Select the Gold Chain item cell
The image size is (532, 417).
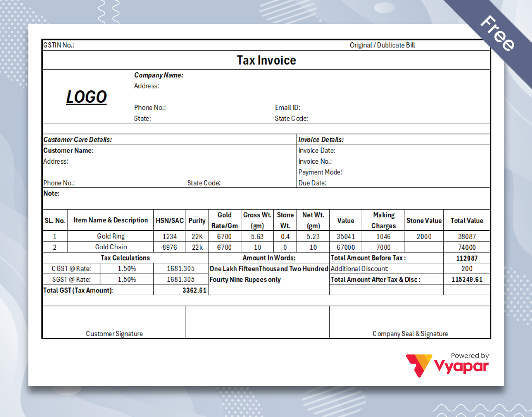(x=111, y=247)
